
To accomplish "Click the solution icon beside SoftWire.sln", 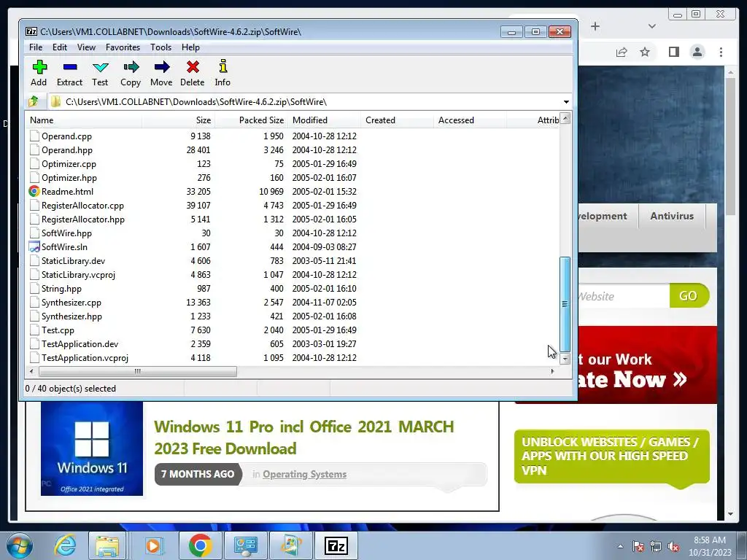I will 34,246.
